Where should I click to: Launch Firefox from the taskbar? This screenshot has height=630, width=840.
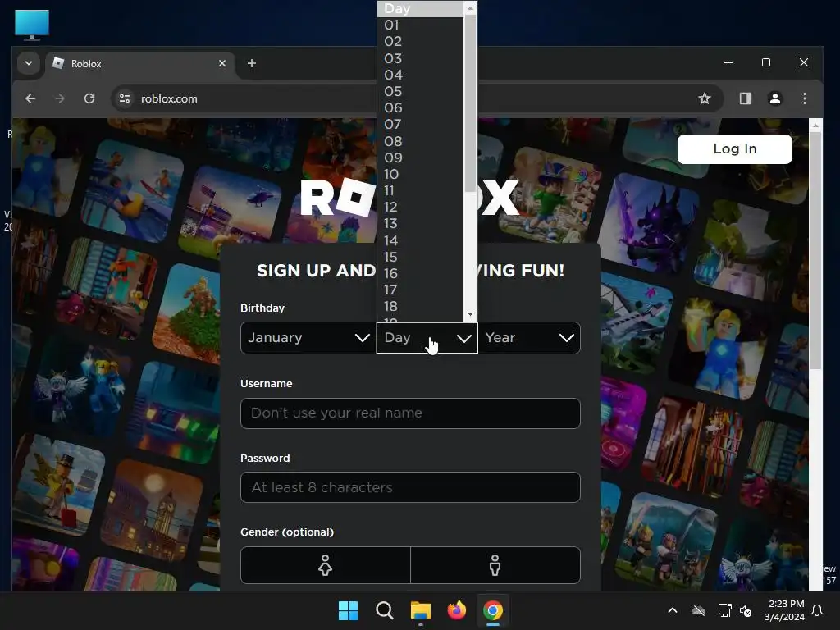pyautogui.click(x=456, y=610)
